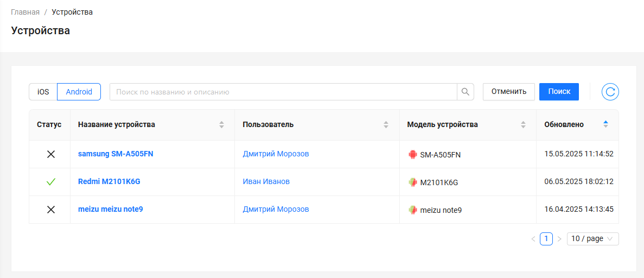
Task: Click the red Android icon for SM-A505FN
Action: click(412, 155)
